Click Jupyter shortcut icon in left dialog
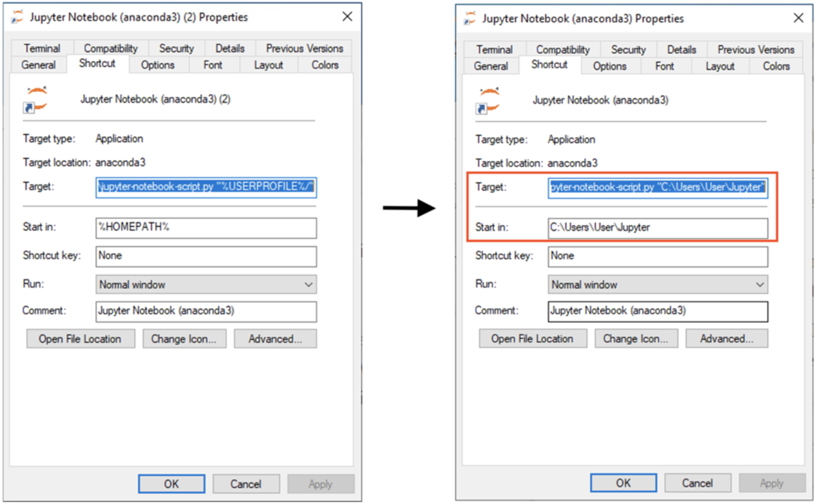Image resolution: width=816 pixels, height=504 pixels. 36,100
